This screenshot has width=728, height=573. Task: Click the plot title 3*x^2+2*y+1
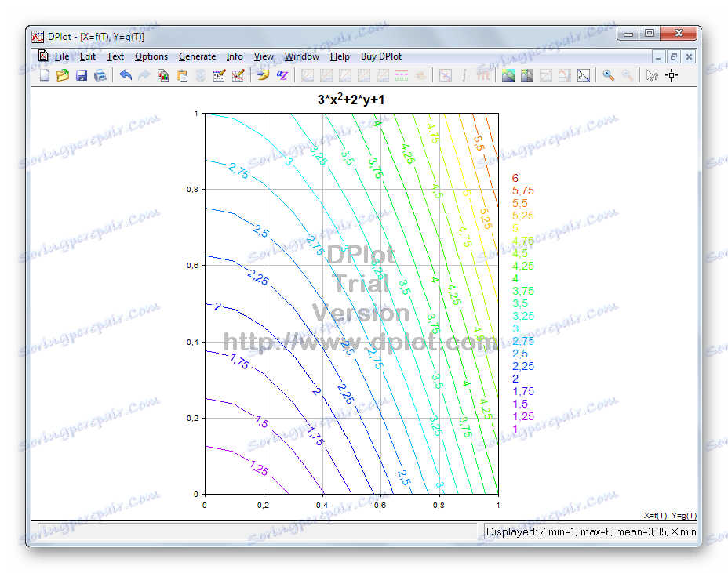(x=351, y=99)
